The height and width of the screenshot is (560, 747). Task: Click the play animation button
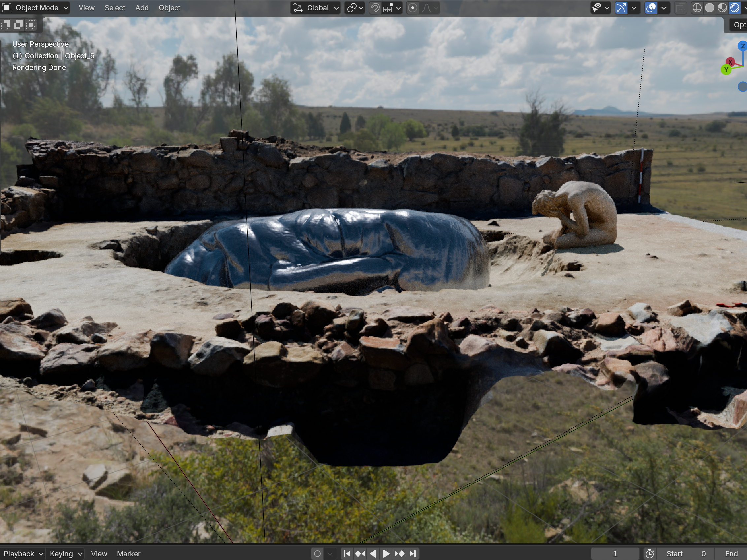pyautogui.click(x=386, y=554)
